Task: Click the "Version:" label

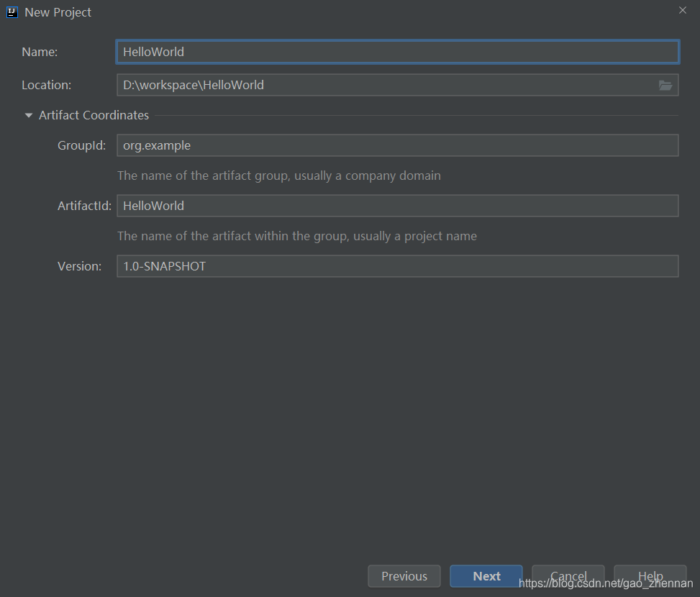Action: pyautogui.click(x=79, y=266)
